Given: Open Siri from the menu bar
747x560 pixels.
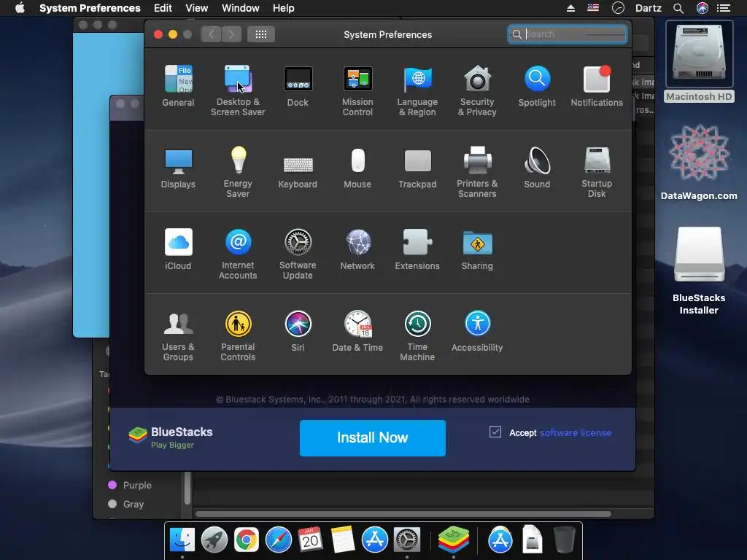Looking at the screenshot, I should (x=703, y=8).
